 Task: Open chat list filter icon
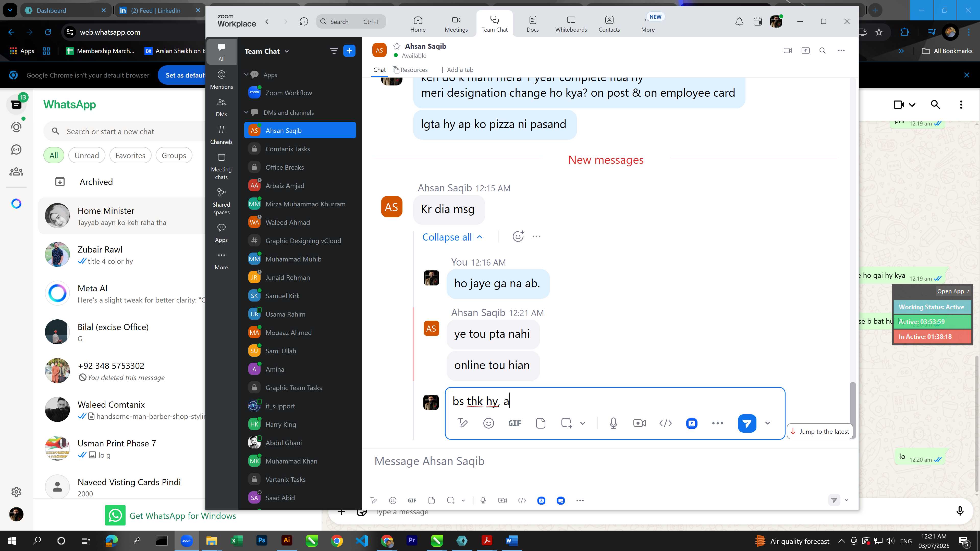click(334, 51)
